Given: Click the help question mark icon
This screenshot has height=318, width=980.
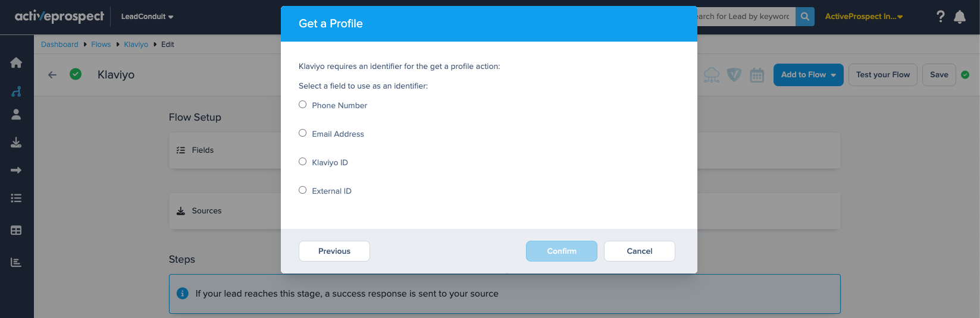Looking at the screenshot, I should pos(940,17).
